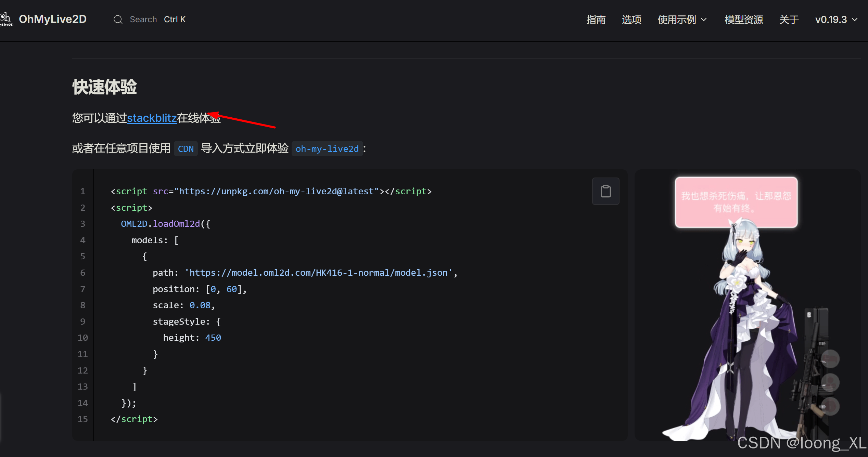Click the OML2D.loadOml2d({ code line

pyautogui.click(x=166, y=224)
